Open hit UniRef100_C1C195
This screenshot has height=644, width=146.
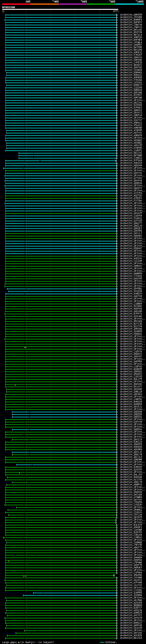coord(131,261)
